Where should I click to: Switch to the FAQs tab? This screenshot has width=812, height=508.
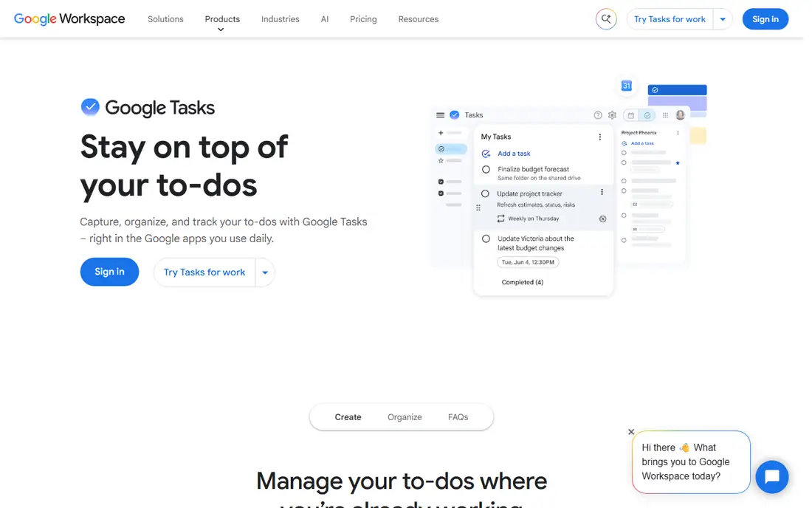[458, 417]
